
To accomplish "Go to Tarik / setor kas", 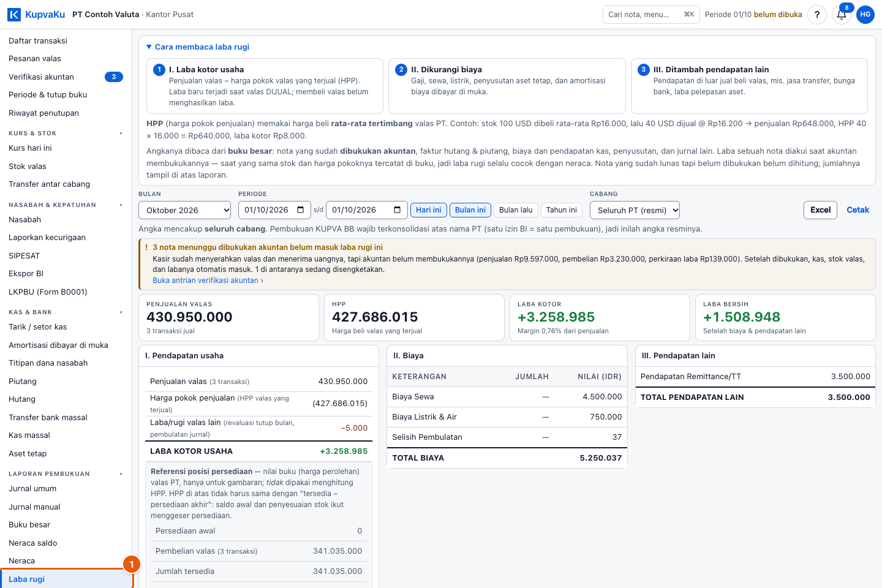I will point(66,326).
